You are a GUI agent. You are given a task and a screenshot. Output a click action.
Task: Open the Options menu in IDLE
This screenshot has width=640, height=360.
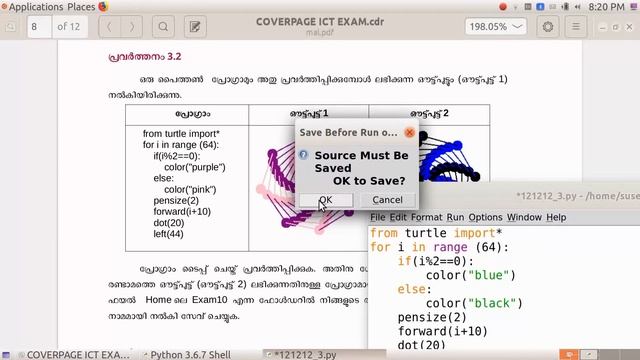point(485,217)
